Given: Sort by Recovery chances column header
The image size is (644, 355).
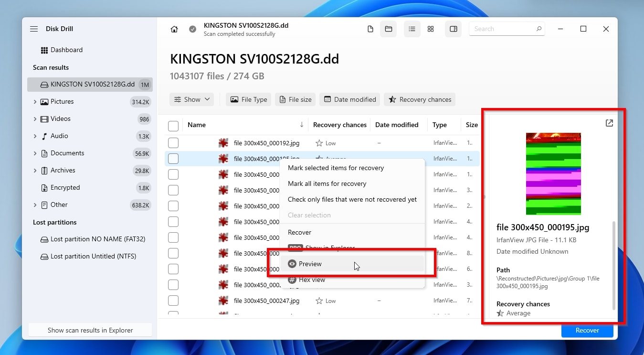Looking at the screenshot, I should pyautogui.click(x=340, y=125).
